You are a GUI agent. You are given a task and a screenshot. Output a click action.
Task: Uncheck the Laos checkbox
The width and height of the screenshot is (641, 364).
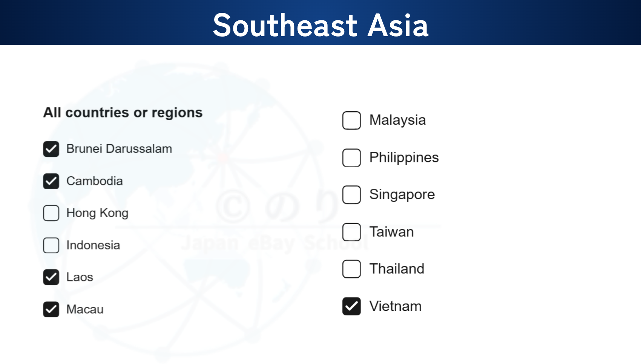click(x=51, y=277)
